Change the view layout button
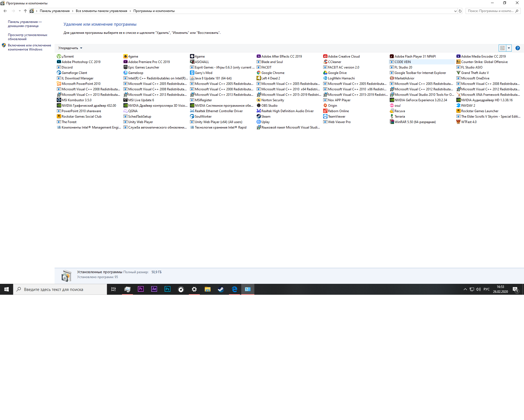This screenshot has height=420, width=524. (x=502, y=48)
